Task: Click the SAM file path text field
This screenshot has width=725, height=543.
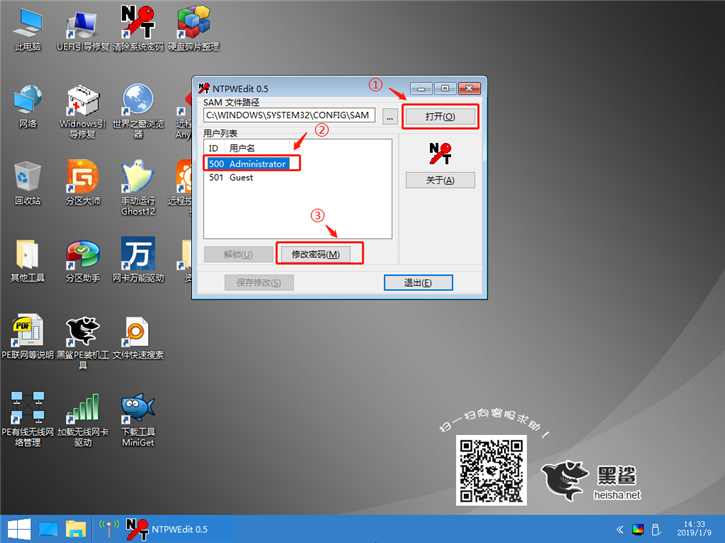Action: [288, 116]
